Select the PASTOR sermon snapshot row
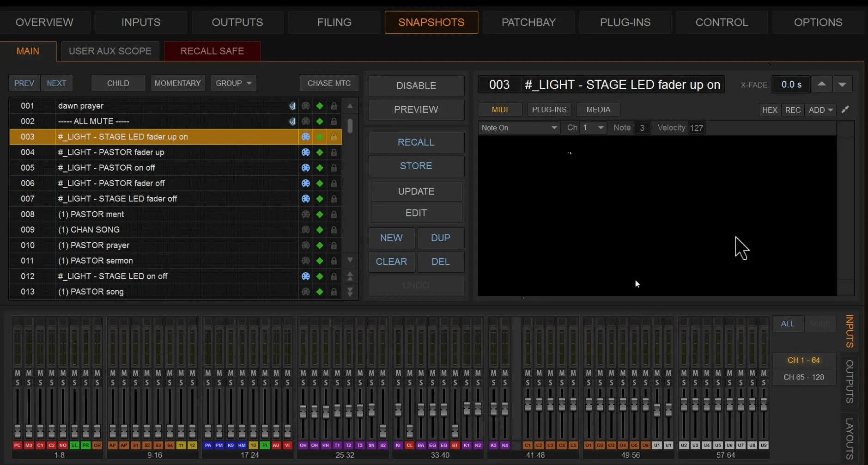Image resolution: width=868 pixels, height=465 pixels. pos(176,261)
